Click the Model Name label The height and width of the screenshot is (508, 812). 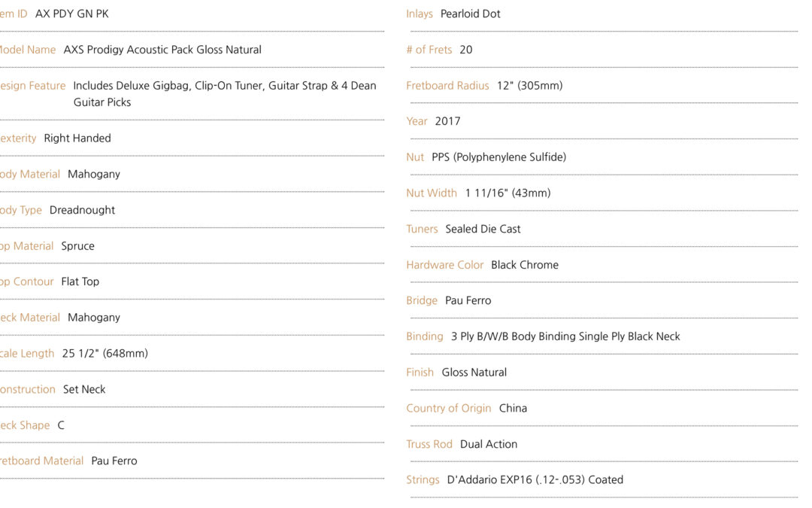tap(28, 50)
